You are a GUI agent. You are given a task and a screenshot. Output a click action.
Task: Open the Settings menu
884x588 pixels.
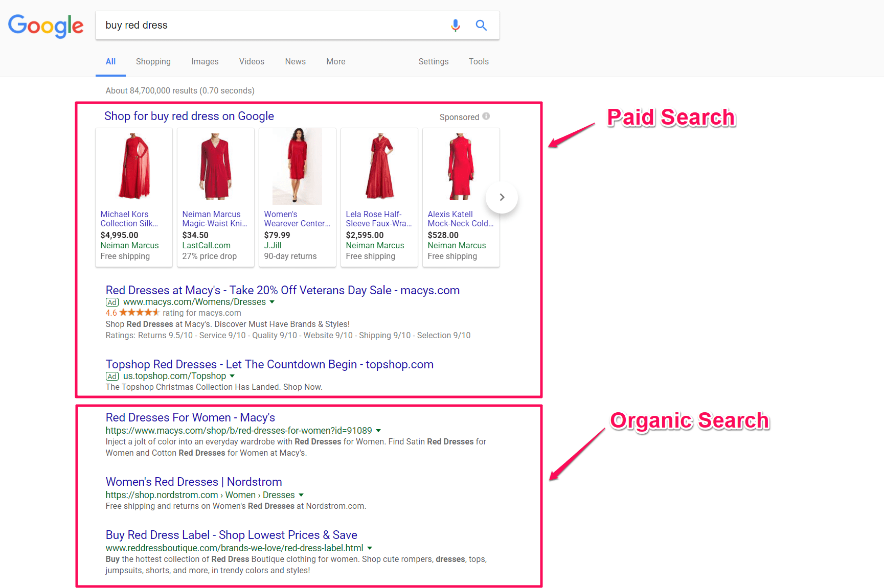(434, 62)
